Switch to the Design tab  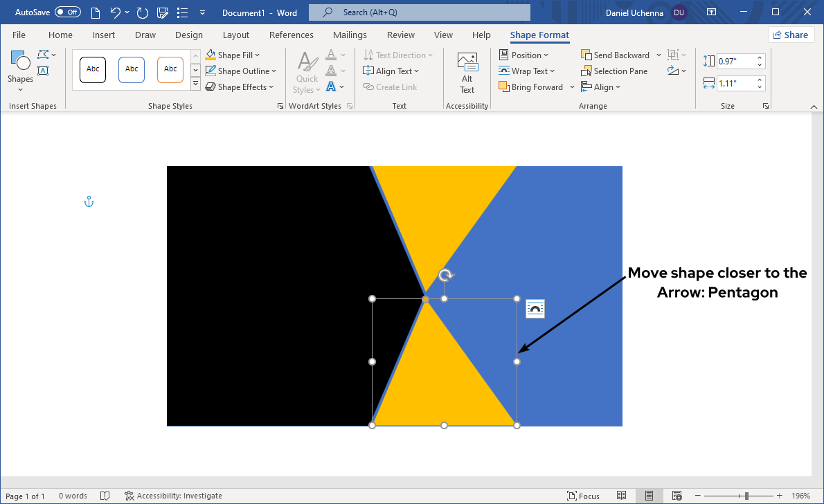pos(189,35)
